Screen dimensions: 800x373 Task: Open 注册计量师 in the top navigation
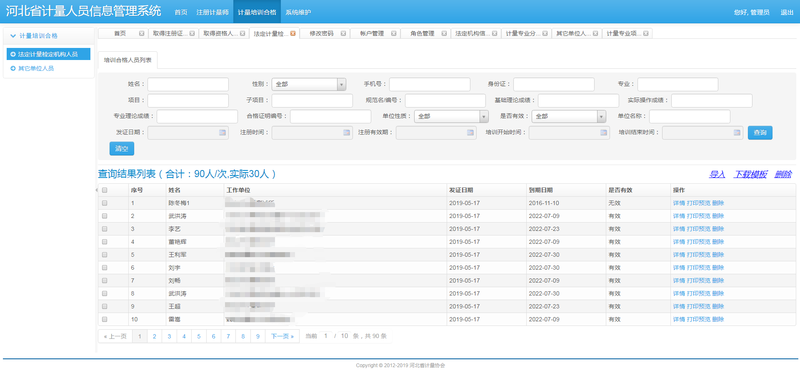tap(212, 12)
